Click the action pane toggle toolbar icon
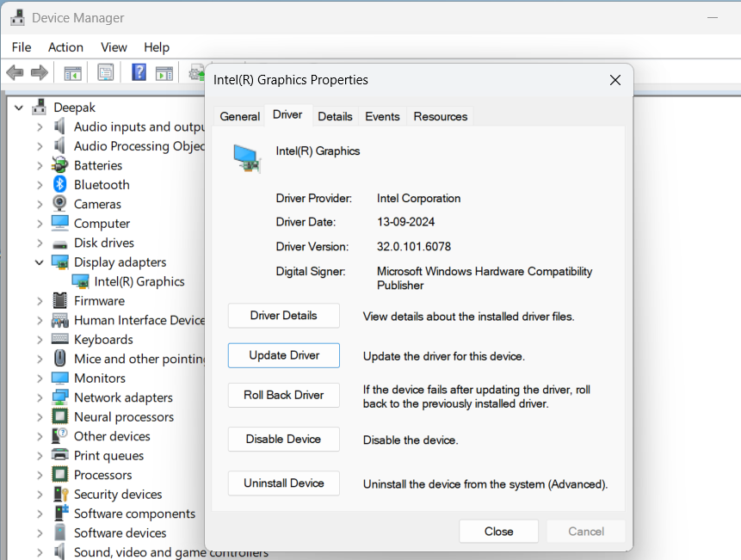The width and height of the screenshot is (741, 560). tap(164, 72)
